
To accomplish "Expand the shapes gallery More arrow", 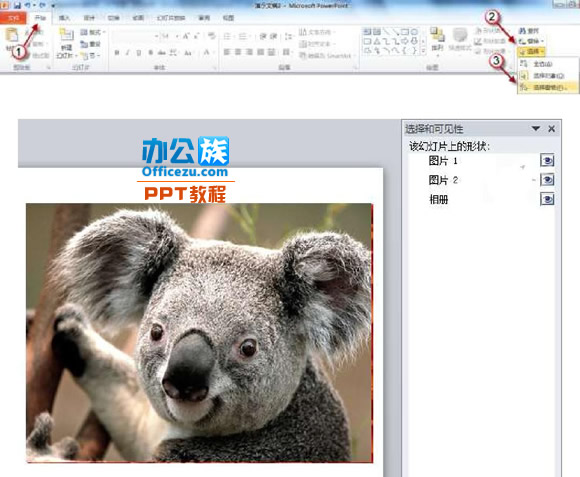I will [424, 50].
